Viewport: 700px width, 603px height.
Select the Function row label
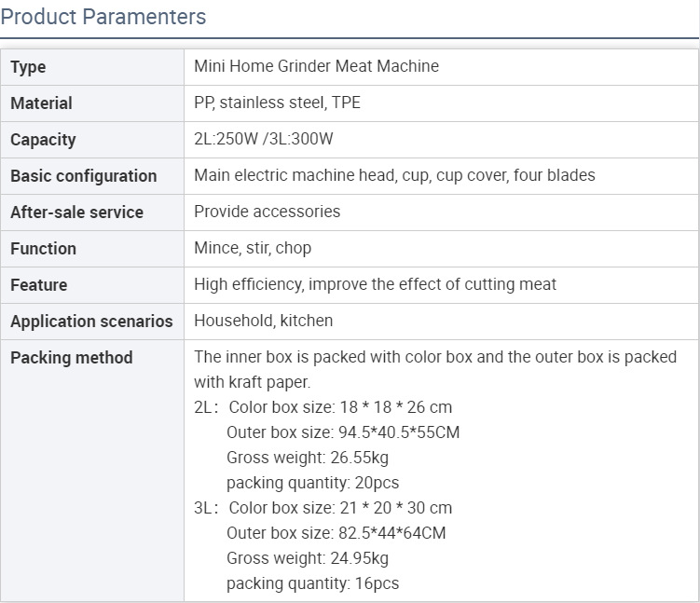coord(43,249)
